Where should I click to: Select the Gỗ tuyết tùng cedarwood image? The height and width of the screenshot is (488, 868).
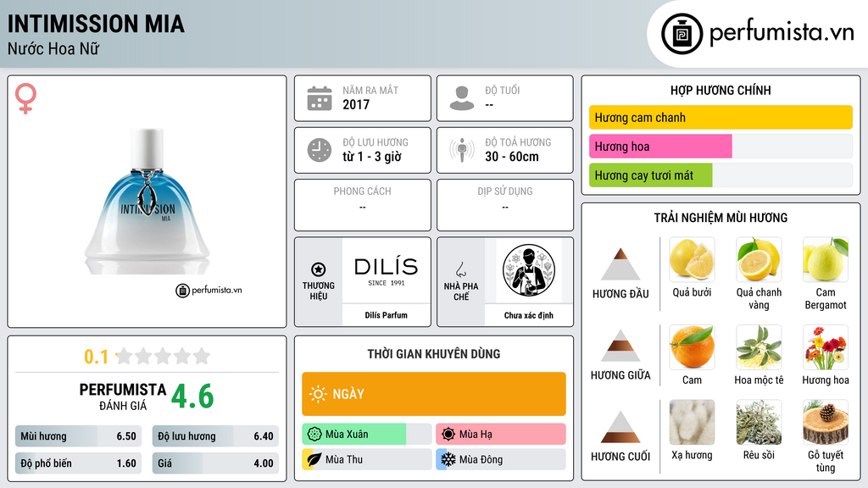click(x=826, y=423)
